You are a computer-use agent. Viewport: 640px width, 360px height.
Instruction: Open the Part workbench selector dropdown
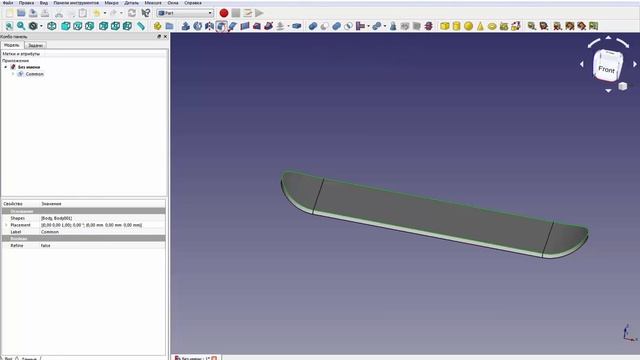(185, 13)
